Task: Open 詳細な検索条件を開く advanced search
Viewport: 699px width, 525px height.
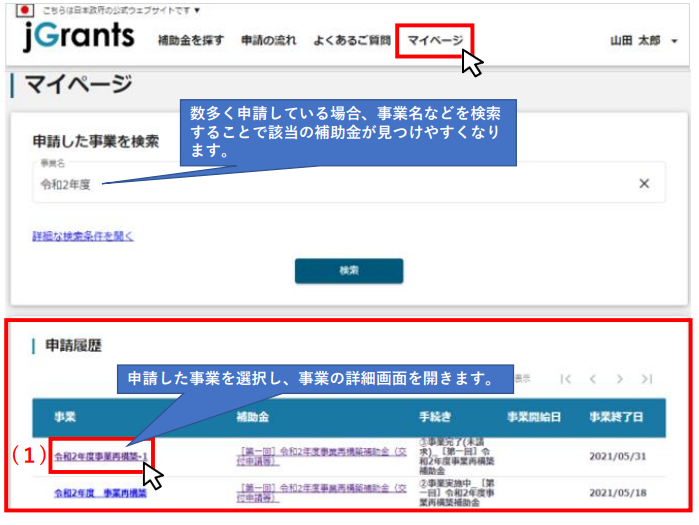Action: [83, 236]
